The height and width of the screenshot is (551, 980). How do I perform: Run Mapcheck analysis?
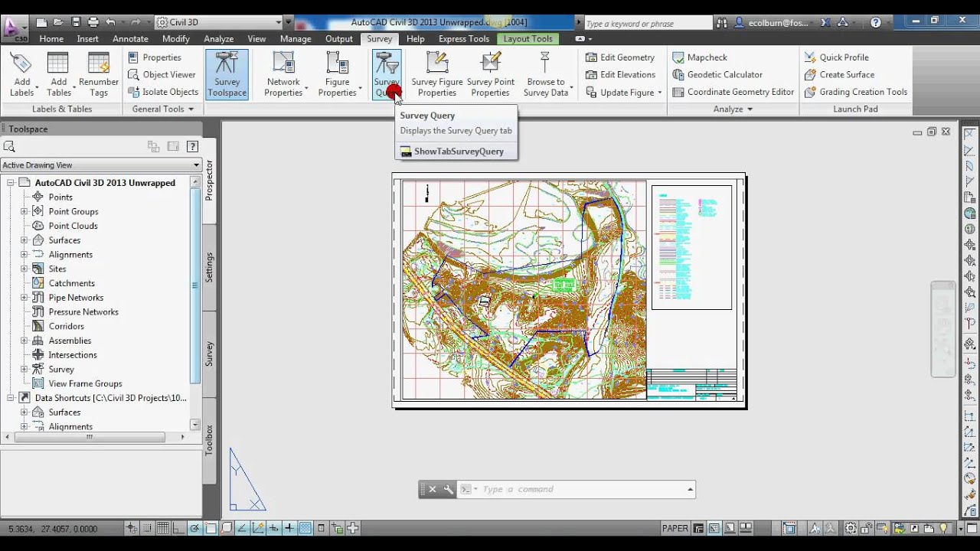tap(700, 57)
